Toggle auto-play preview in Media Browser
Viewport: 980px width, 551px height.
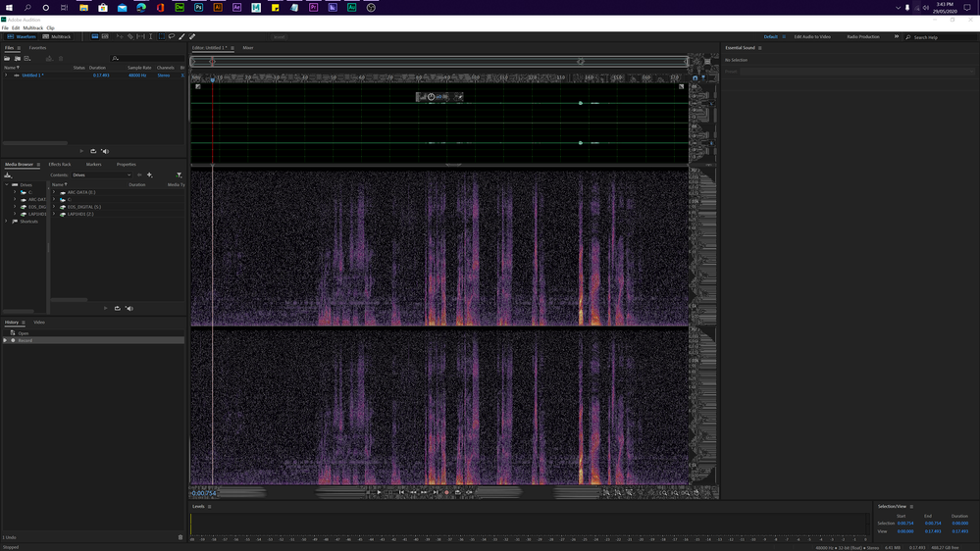[x=129, y=308]
